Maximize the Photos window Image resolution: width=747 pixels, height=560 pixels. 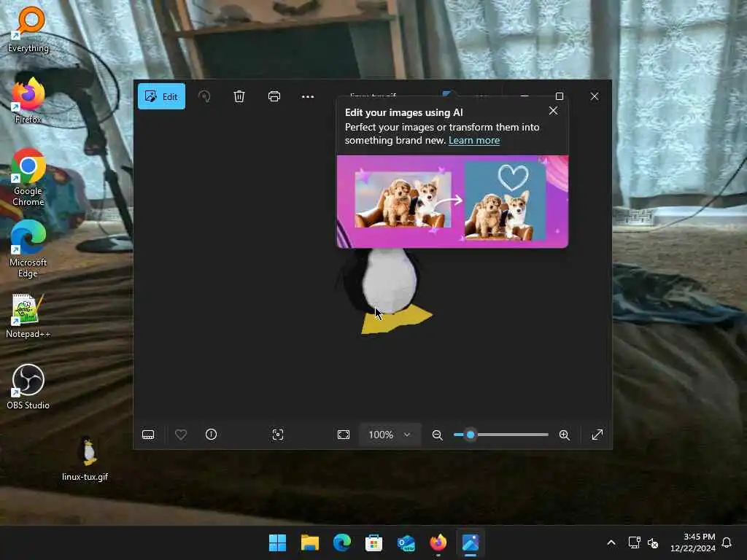tap(560, 97)
